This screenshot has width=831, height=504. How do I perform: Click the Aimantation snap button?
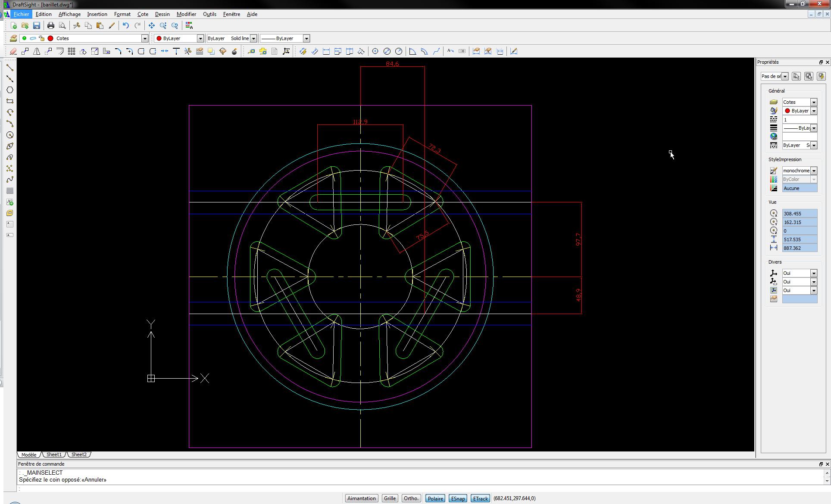[x=361, y=498]
